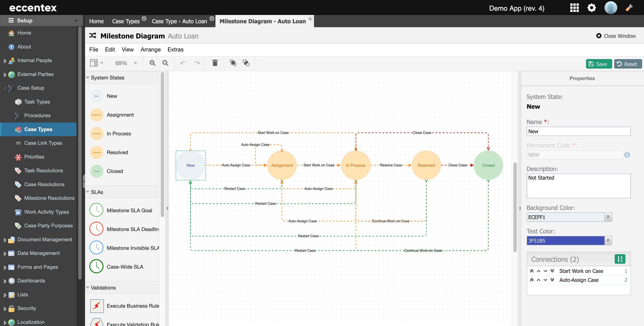644x326 pixels.
Task: Click the zoom out magnifier
Action: 165,63
